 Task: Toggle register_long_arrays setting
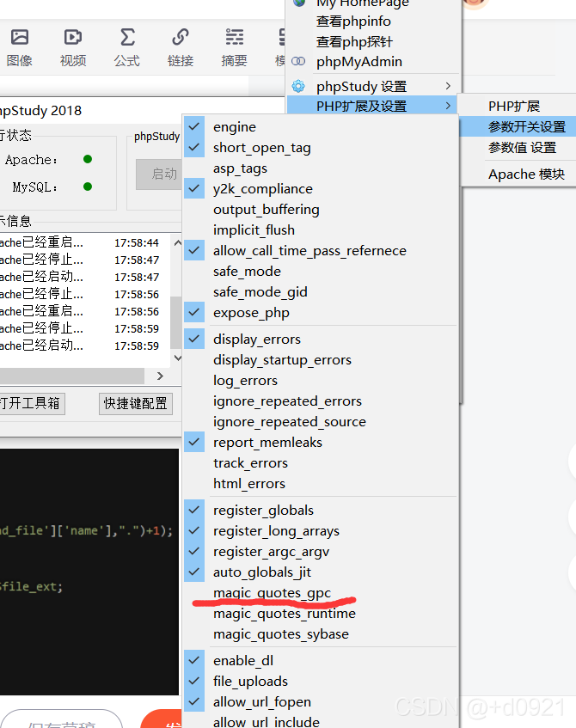[321, 530]
